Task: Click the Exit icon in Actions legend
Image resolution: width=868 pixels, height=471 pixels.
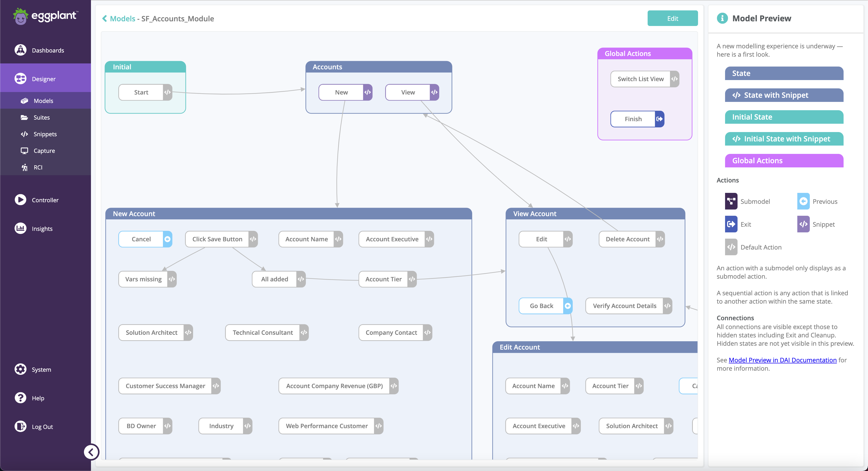Action: point(731,224)
